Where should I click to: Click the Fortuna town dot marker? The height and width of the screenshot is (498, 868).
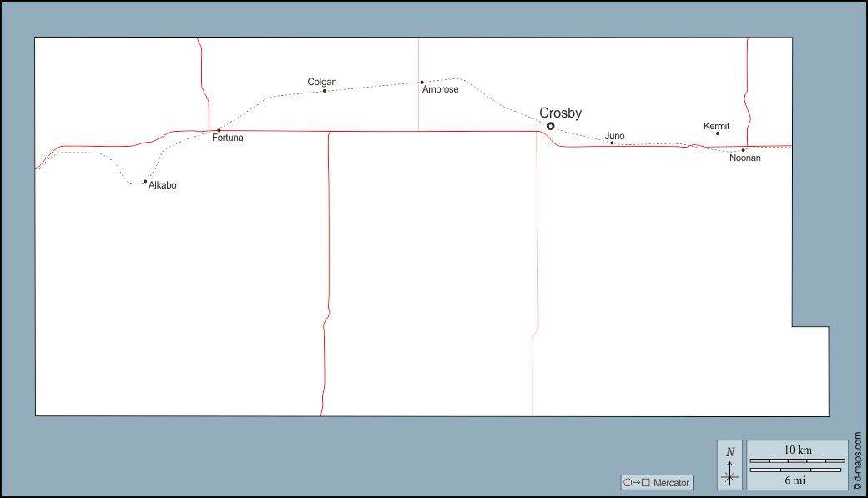pyautogui.click(x=219, y=130)
